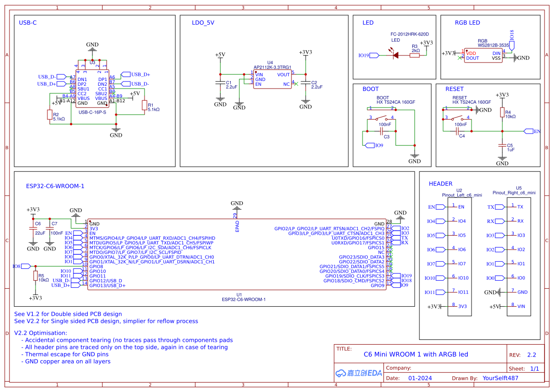The image size is (554, 392).
Task: Select the R5 10kΩ resistor on IO8
Action: [x=35, y=276]
